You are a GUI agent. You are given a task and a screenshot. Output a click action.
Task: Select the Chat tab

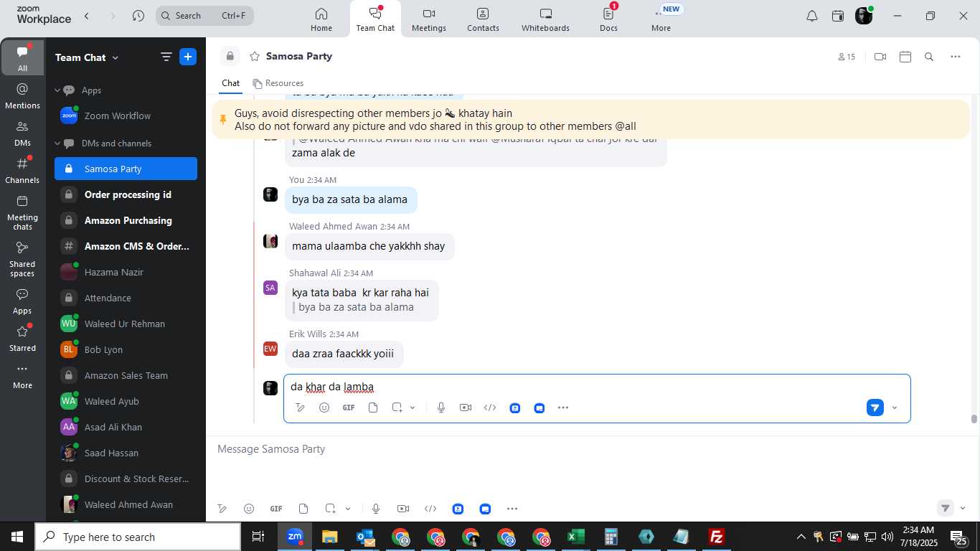pyautogui.click(x=230, y=83)
